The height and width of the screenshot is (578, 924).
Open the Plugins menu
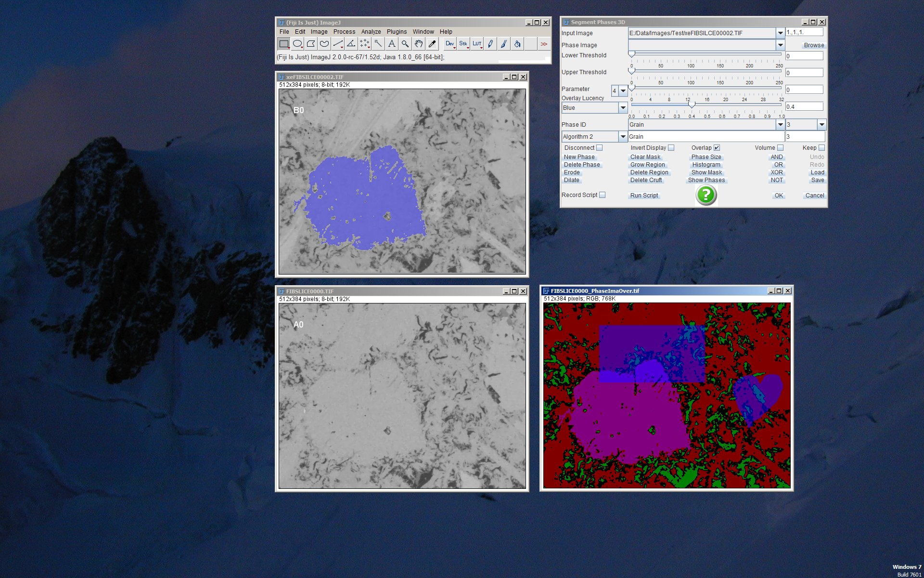click(x=397, y=32)
